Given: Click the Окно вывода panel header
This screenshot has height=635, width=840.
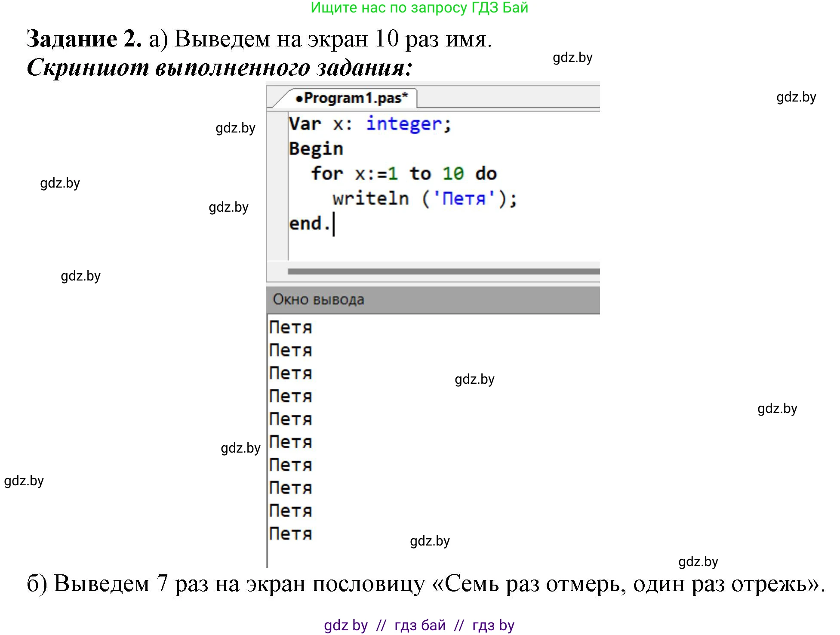Looking at the screenshot, I should point(319,299).
